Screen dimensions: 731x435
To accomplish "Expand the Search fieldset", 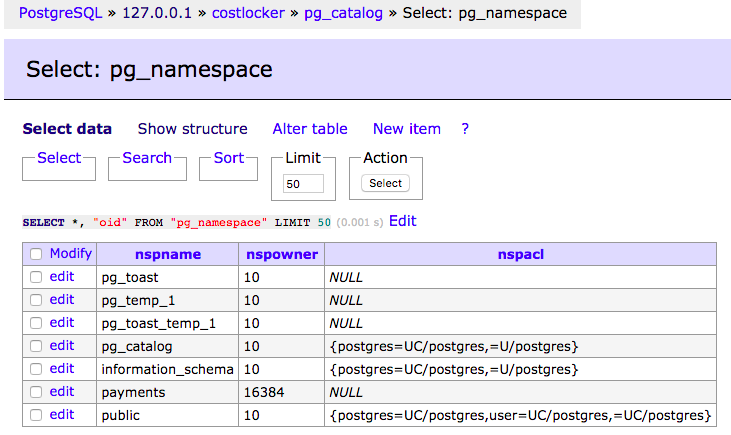I will tap(147, 158).
